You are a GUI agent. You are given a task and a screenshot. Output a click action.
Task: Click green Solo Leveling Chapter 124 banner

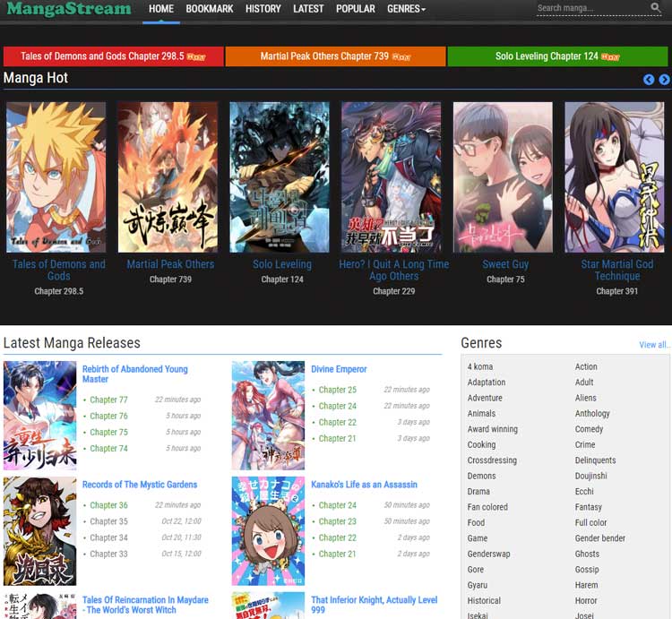[x=557, y=56]
